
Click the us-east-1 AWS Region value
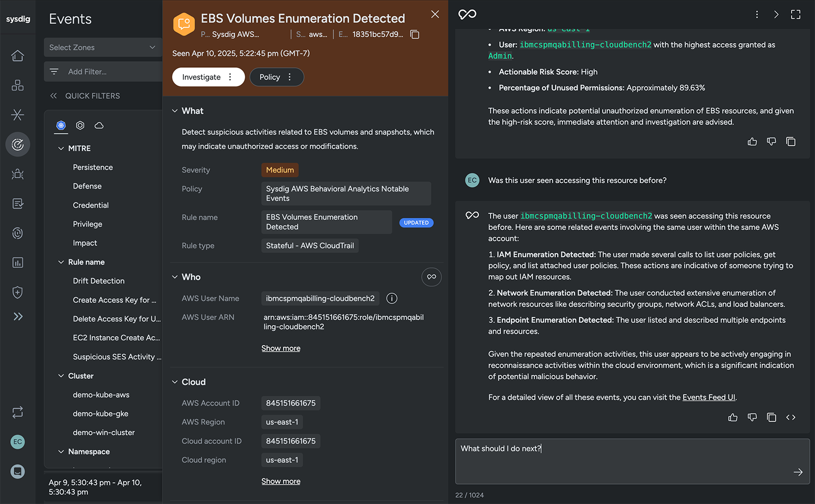tap(282, 422)
